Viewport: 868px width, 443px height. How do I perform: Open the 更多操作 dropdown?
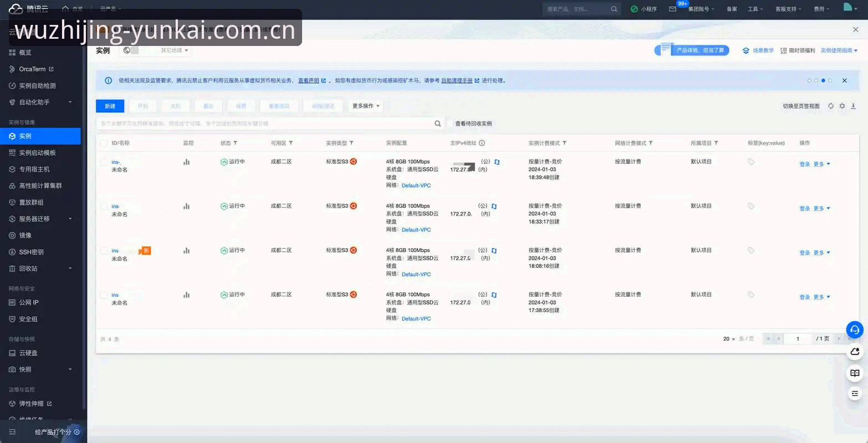(x=366, y=106)
